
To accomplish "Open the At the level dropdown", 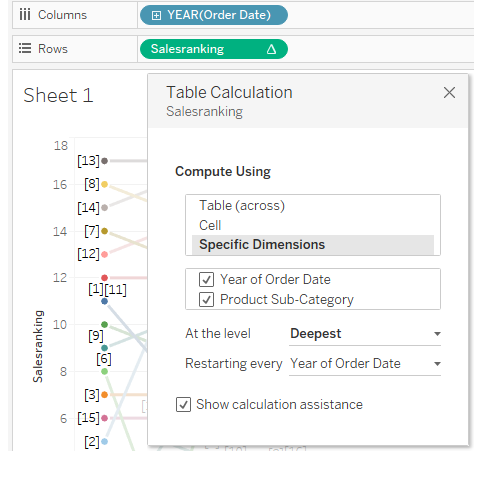I will coord(365,334).
